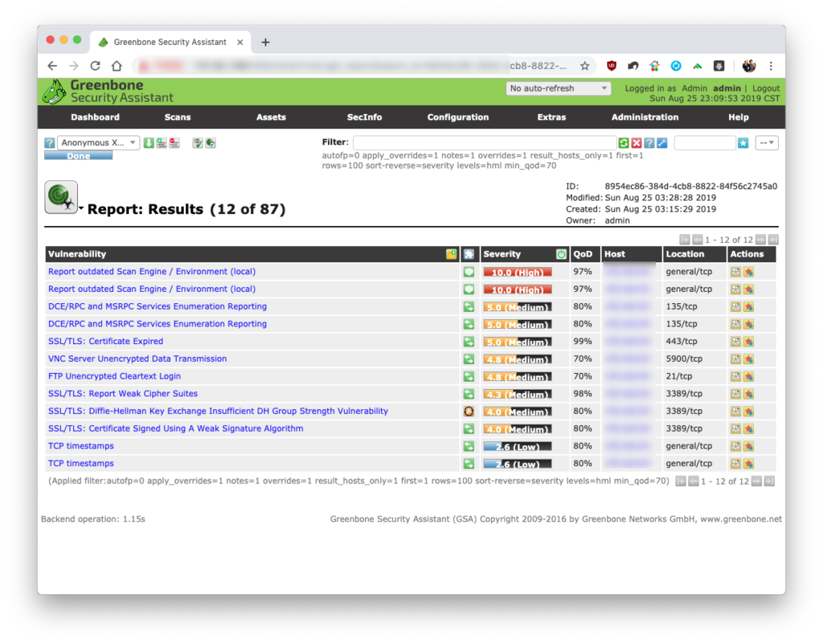Click the green refresh filter icon
823x644 pixels.
pyautogui.click(x=624, y=143)
